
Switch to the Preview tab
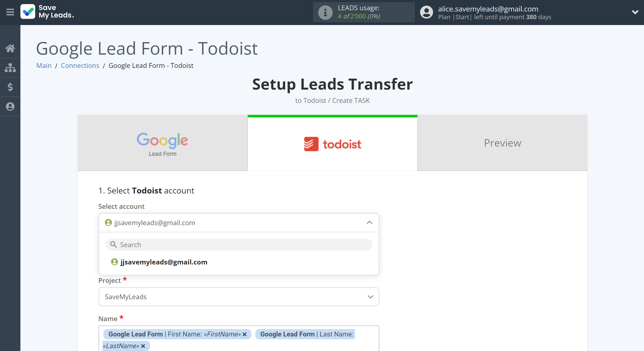(502, 143)
